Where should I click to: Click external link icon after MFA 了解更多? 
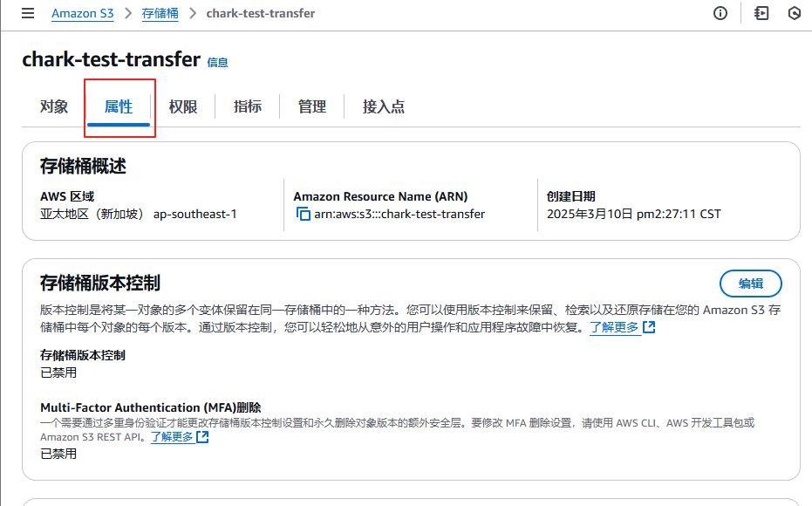202,437
